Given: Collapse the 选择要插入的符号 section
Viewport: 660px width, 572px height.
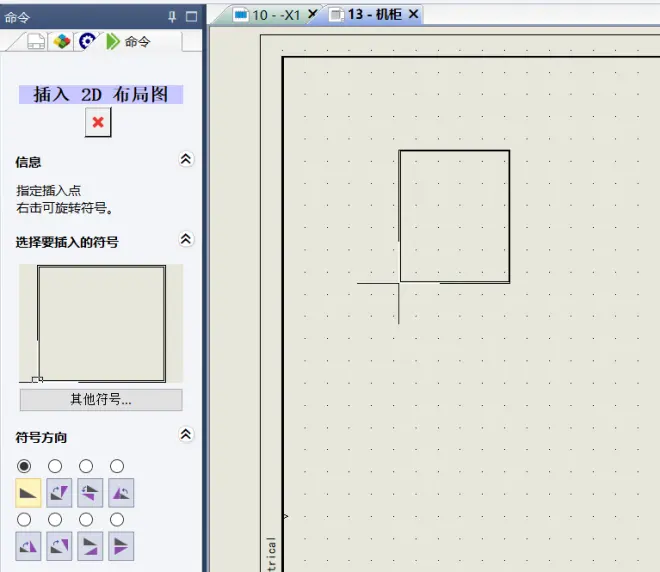Looking at the screenshot, I should click(x=186, y=239).
